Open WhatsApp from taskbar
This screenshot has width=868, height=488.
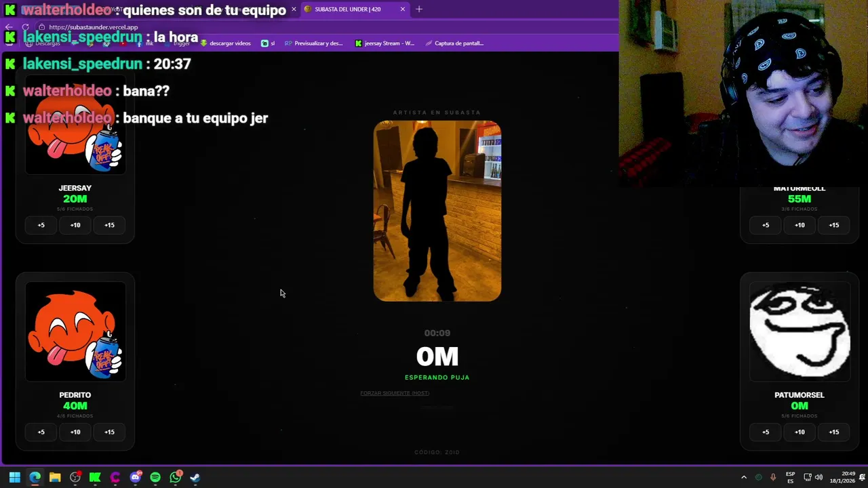[x=176, y=477]
